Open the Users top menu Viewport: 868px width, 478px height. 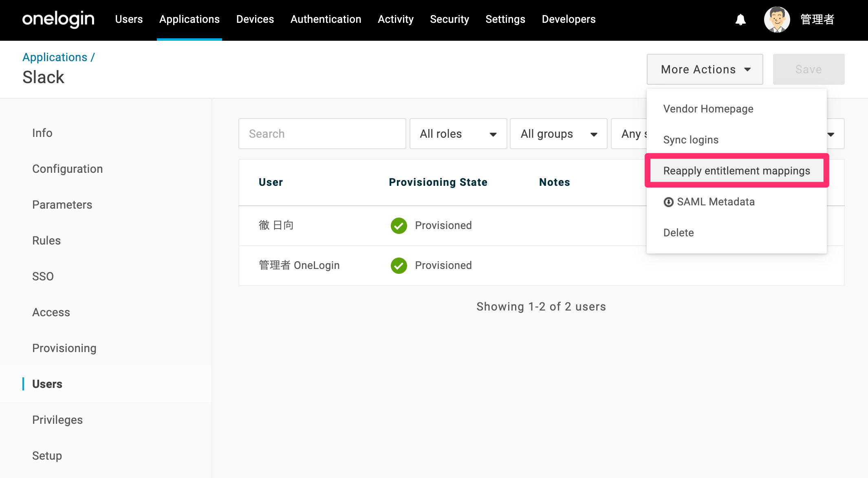(129, 19)
